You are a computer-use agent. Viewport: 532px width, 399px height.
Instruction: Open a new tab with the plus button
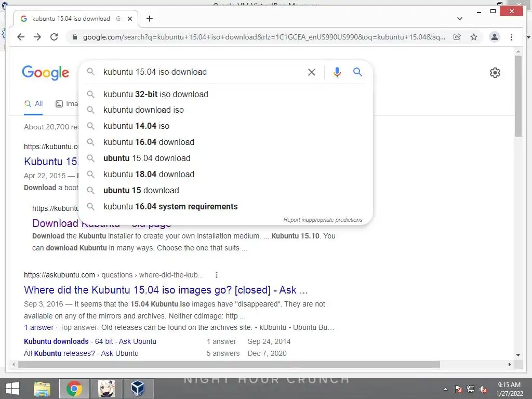tap(150, 19)
